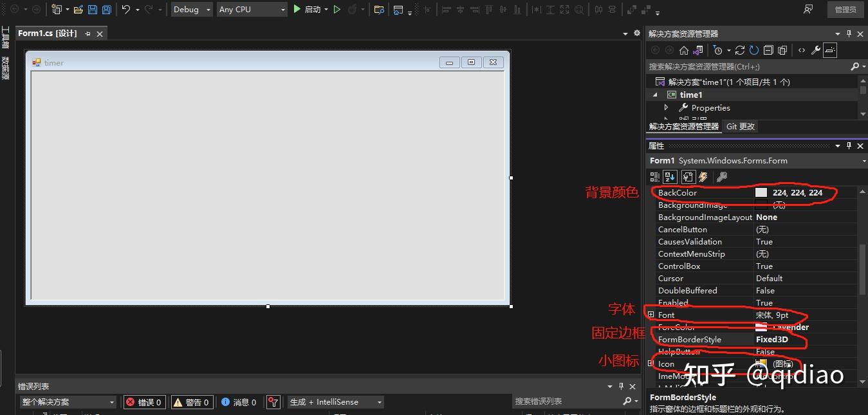Refresh Solution Explorer with the blue refresh icon
Screen dimensions: 868x415
point(754,50)
